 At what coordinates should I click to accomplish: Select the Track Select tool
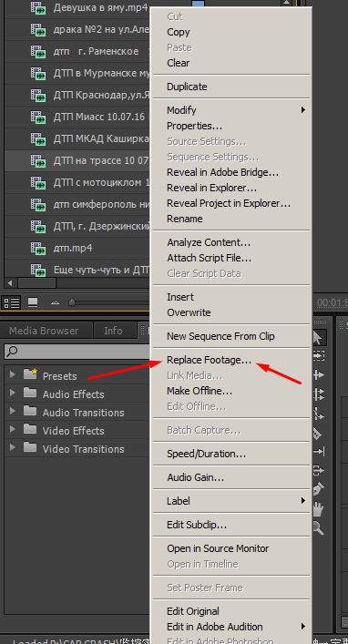coord(319,355)
